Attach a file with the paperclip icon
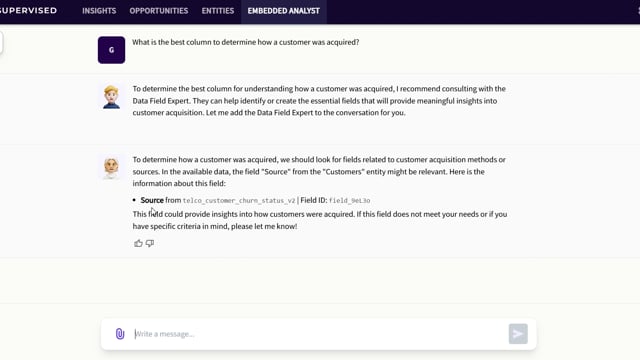 [x=120, y=334]
